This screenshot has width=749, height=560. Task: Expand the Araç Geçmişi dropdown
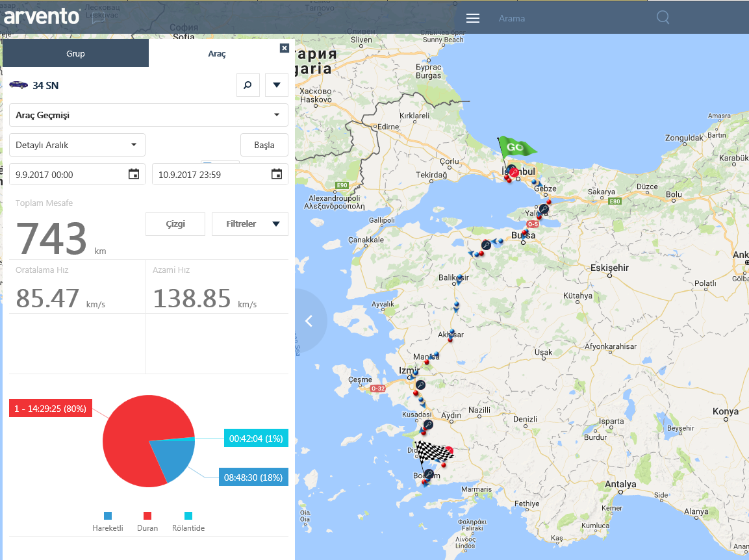(x=149, y=115)
